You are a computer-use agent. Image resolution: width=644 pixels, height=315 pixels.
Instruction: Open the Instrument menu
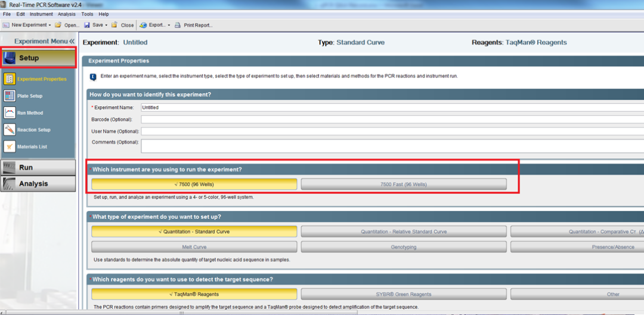(x=42, y=14)
